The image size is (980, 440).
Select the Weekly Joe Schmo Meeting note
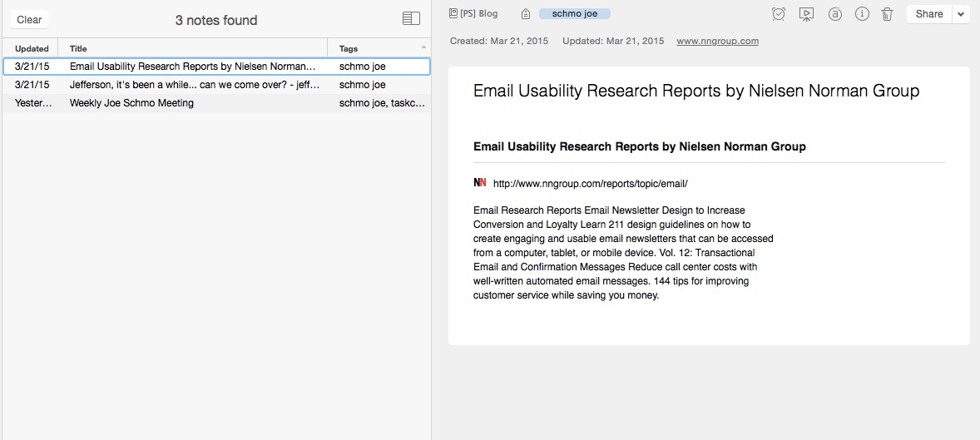216,103
